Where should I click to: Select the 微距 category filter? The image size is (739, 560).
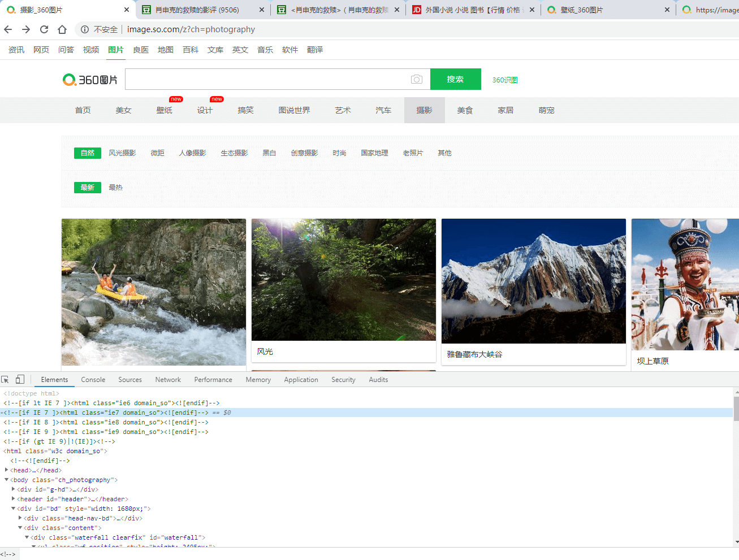(158, 153)
